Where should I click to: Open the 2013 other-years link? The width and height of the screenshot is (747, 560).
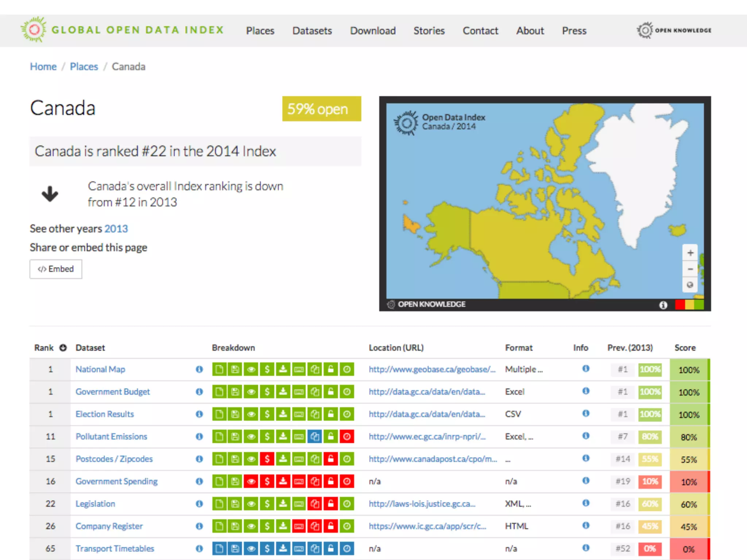(116, 229)
